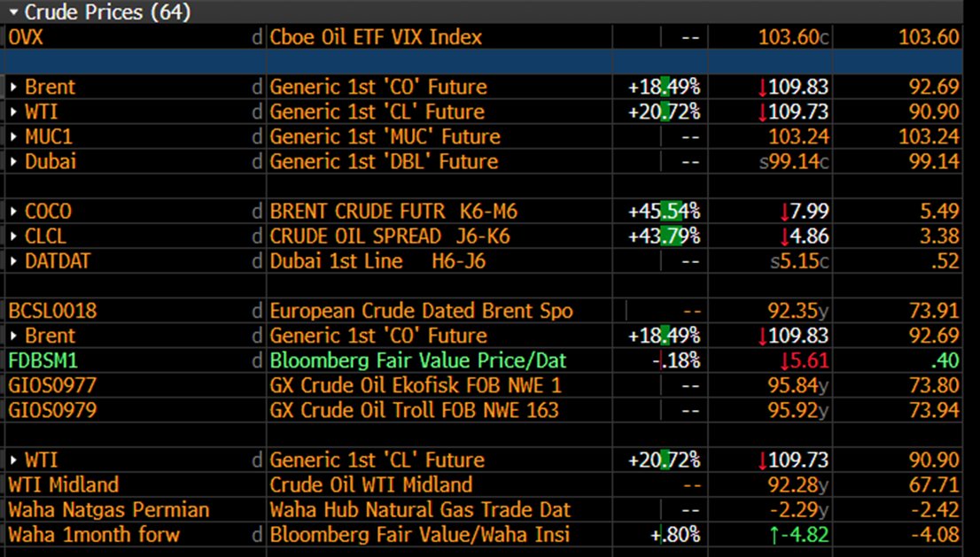Expand the MUC1 row arrow
The image size is (980, 557).
14,136
